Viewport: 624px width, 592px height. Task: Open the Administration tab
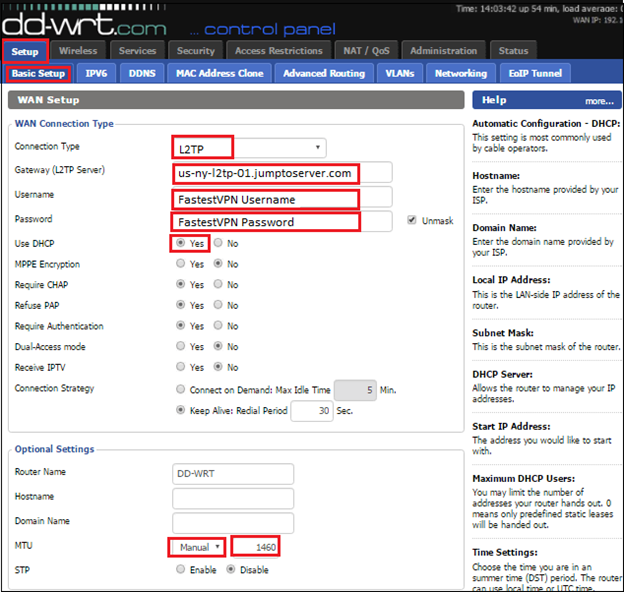coord(443,51)
